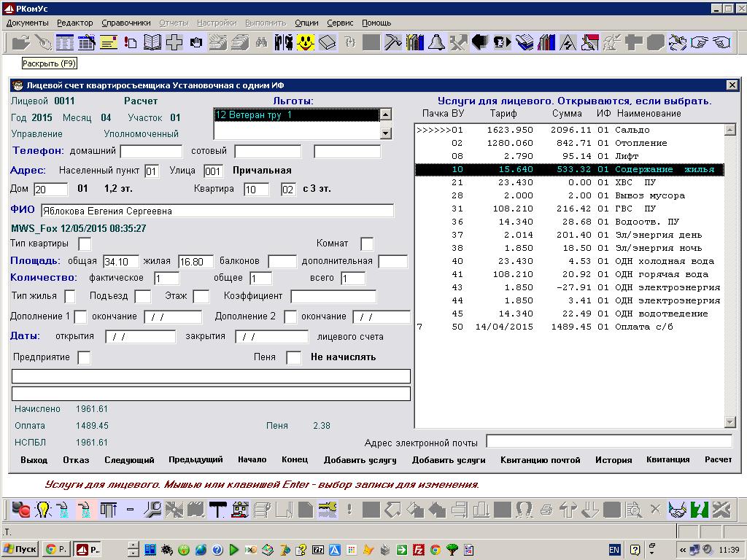Click the Omega symbol icon

click(524, 509)
